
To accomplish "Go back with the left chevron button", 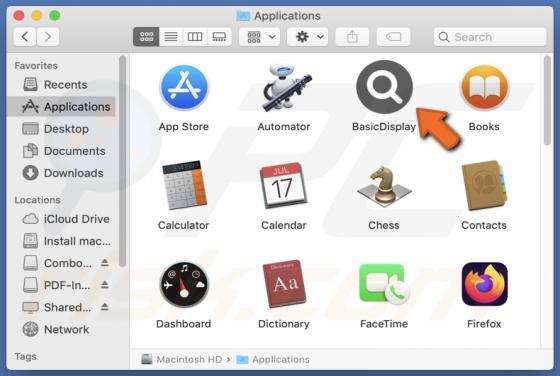I will (25, 37).
